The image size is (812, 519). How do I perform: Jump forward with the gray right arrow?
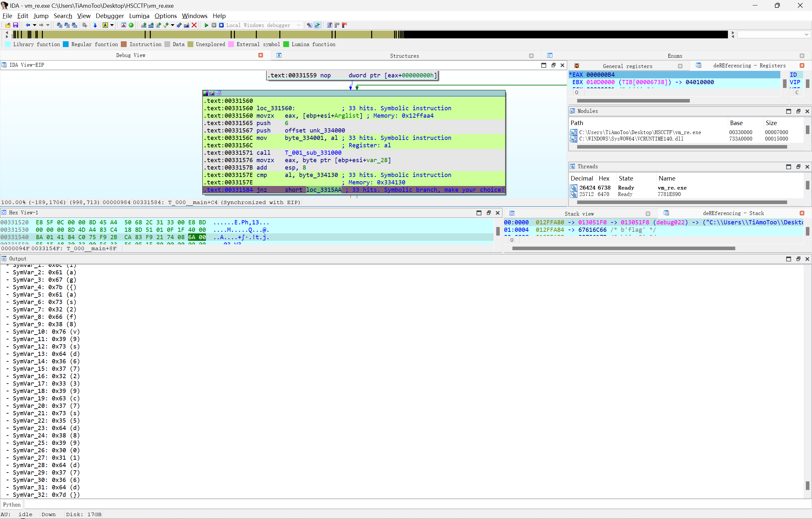(x=41, y=25)
